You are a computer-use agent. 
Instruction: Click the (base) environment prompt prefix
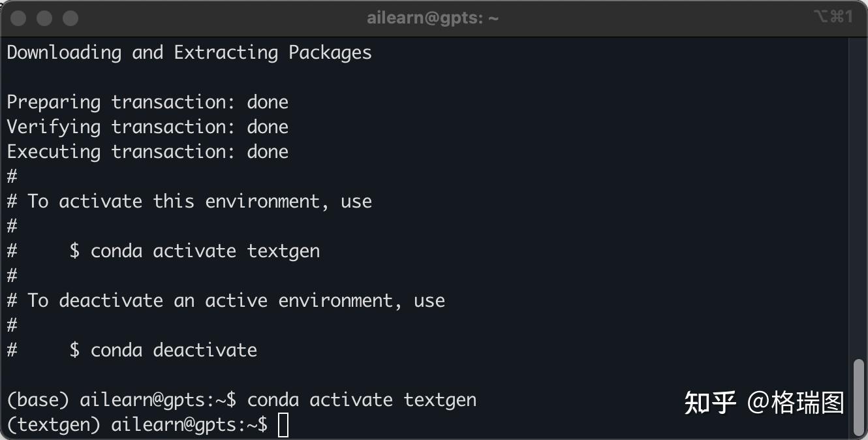click(38, 400)
